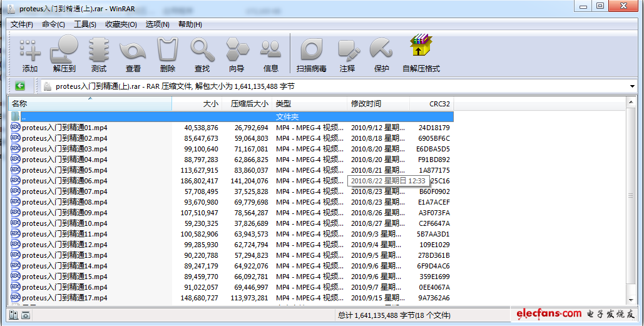This screenshot has width=644, height=326.
Task: Click the key icon in status bar
Action: 26,315
